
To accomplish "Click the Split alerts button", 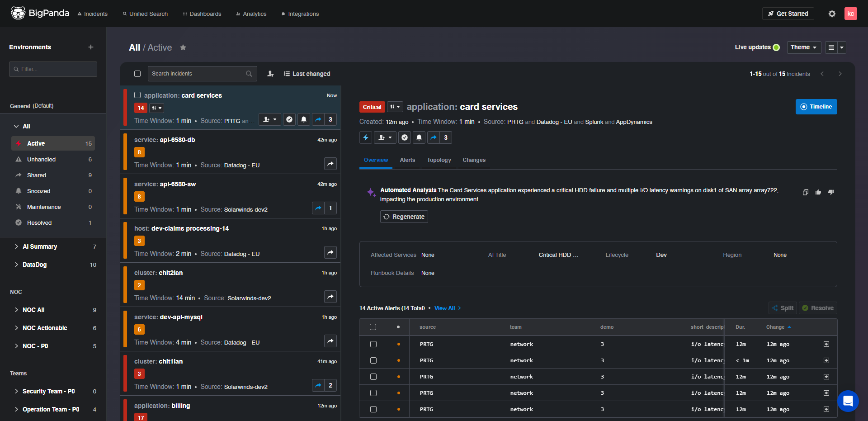I will 783,308.
